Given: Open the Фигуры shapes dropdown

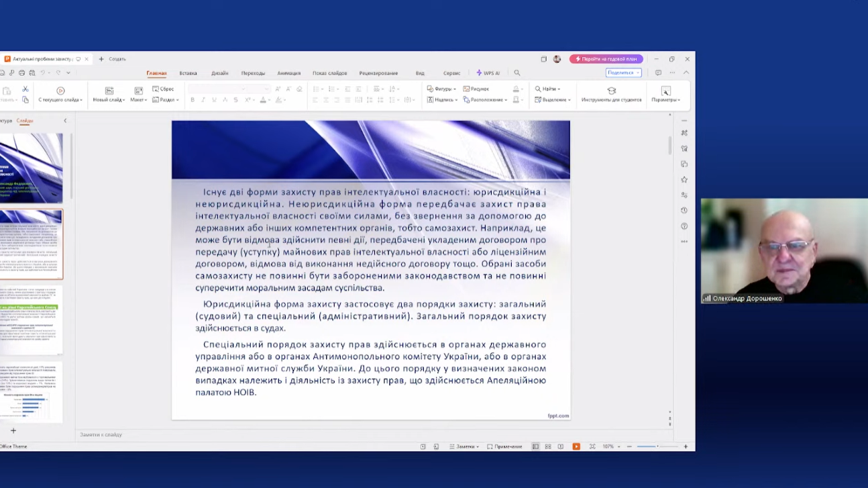Looking at the screenshot, I should click(x=441, y=89).
